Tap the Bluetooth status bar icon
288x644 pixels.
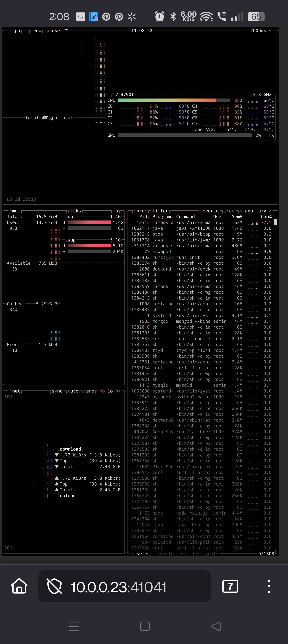click(x=173, y=16)
